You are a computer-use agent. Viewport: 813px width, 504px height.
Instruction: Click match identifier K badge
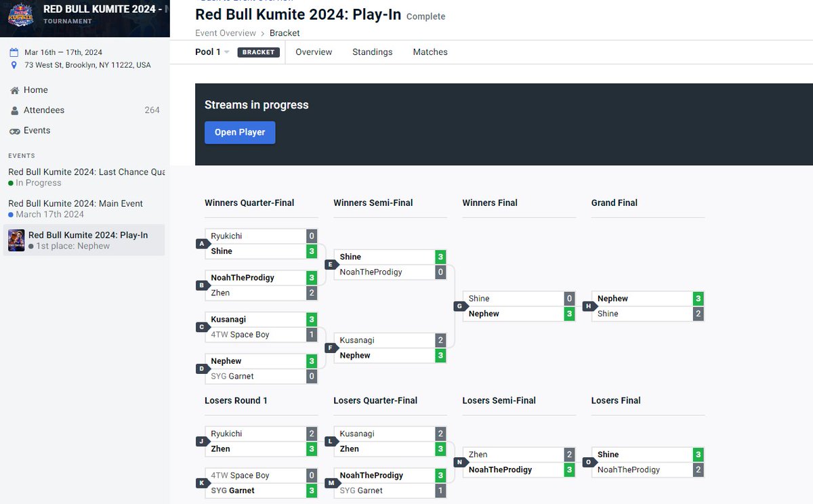coord(202,483)
